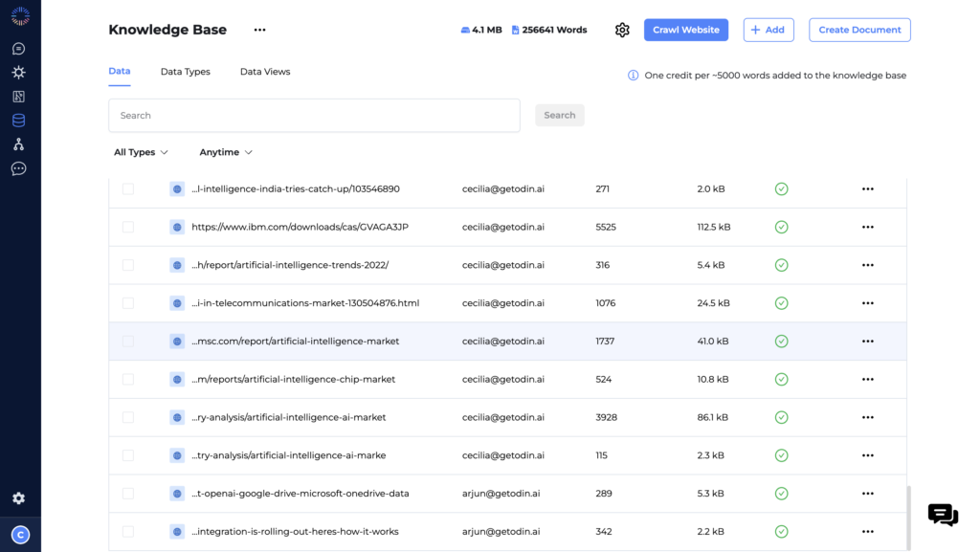Open the Data Views tab

264,71
